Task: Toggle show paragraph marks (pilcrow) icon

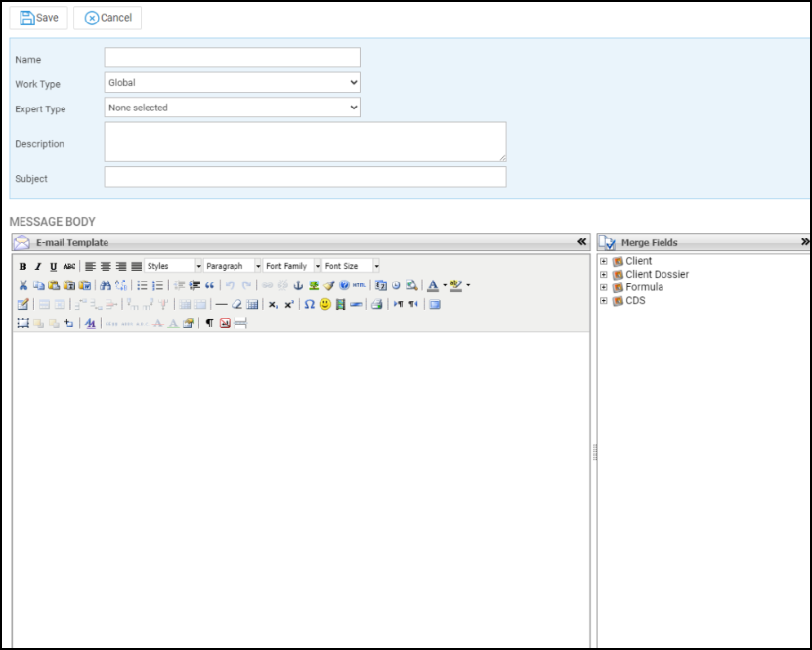Action: tap(209, 324)
